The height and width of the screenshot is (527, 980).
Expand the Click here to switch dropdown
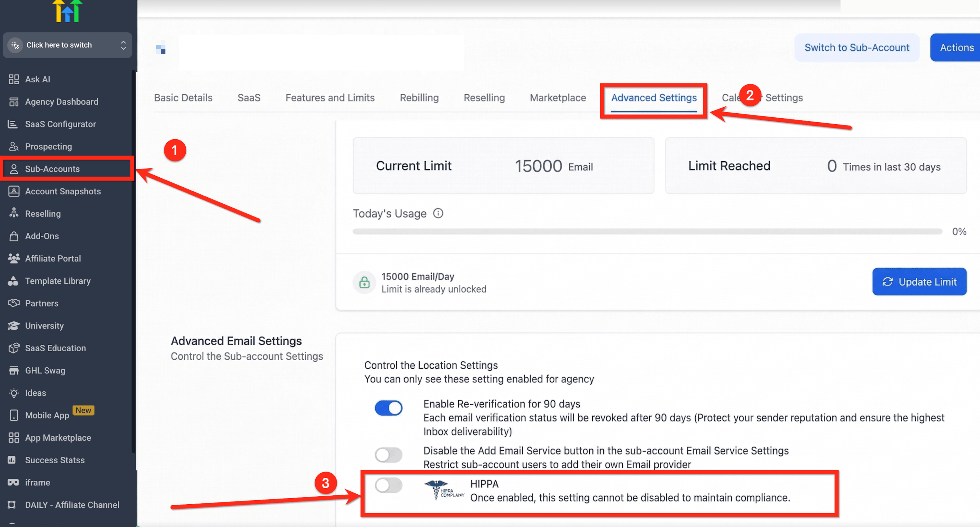[x=67, y=45]
